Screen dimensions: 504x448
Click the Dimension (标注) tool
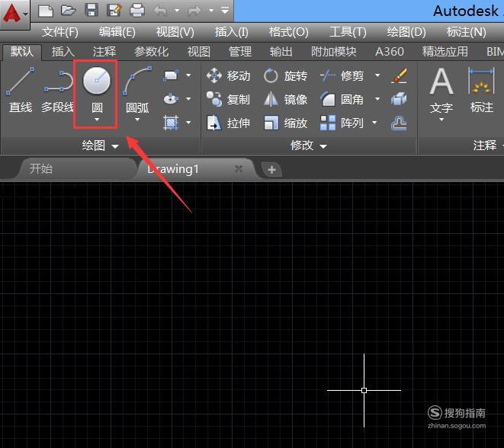(x=481, y=90)
